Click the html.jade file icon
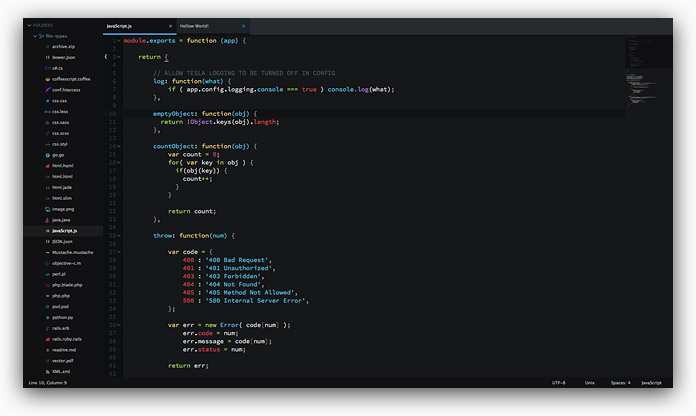 (x=47, y=187)
